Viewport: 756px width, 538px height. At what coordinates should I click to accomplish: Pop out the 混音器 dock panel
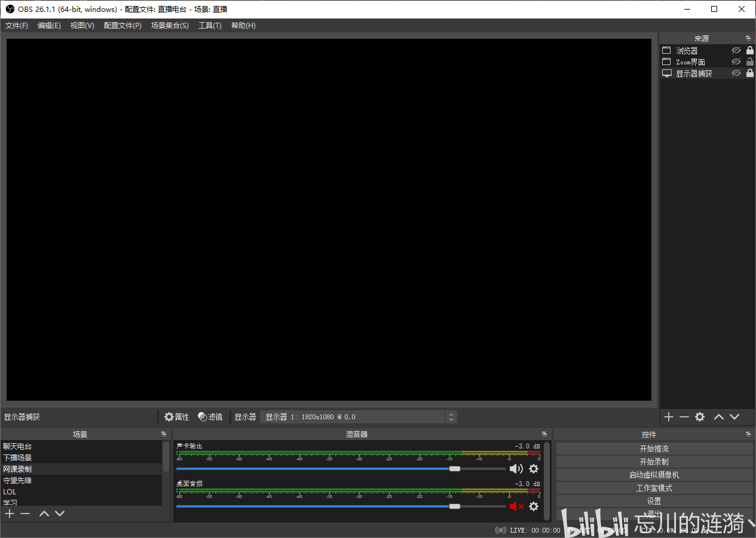[x=544, y=434]
